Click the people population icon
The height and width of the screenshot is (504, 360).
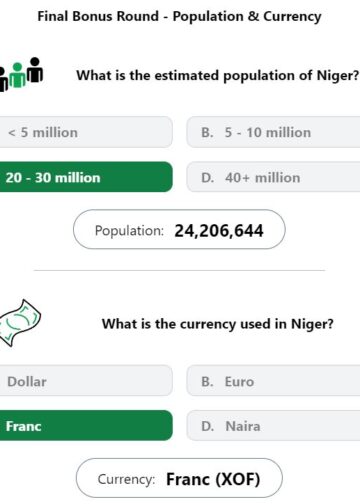pyautogui.click(x=21, y=74)
